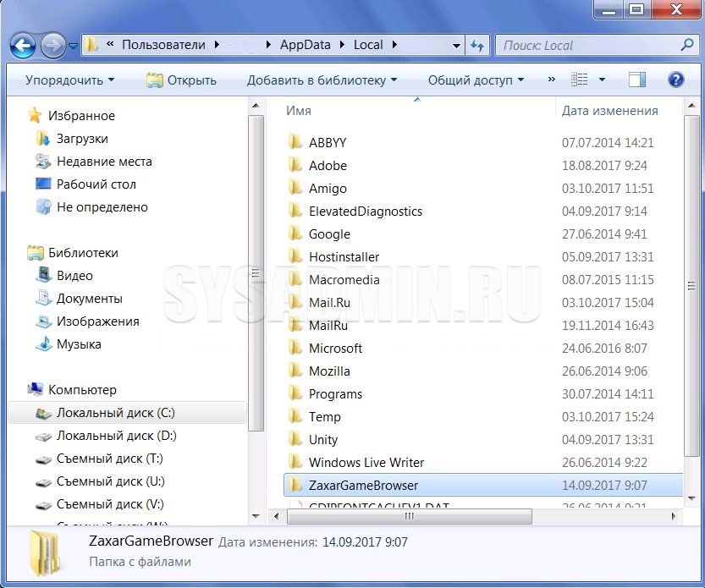This screenshot has width=705, height=588.
Task: Select the Загрузки folder in favorites
Action: coord(82,139)
